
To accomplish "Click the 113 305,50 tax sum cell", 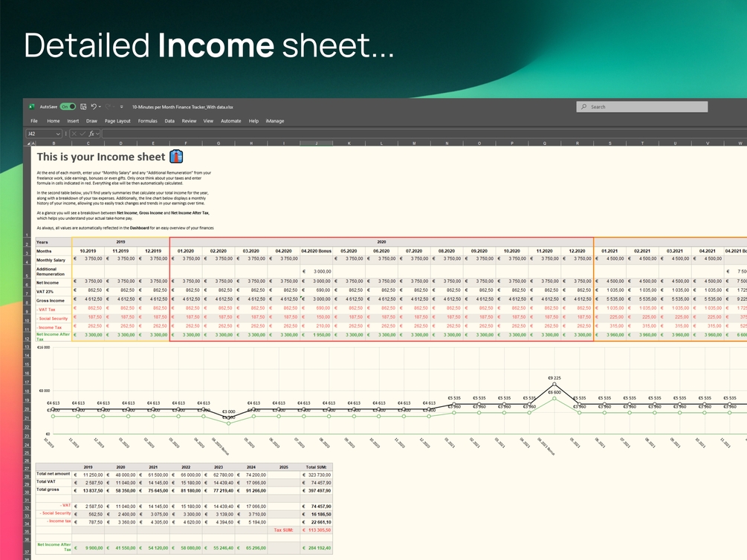I will tap(317, 530).
